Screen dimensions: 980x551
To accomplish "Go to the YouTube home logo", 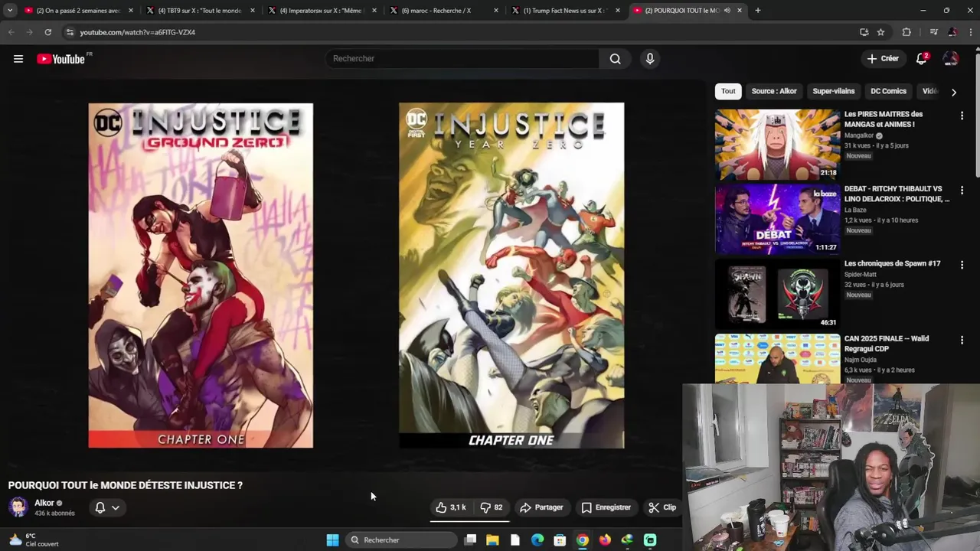I will (x=60, y=59).
